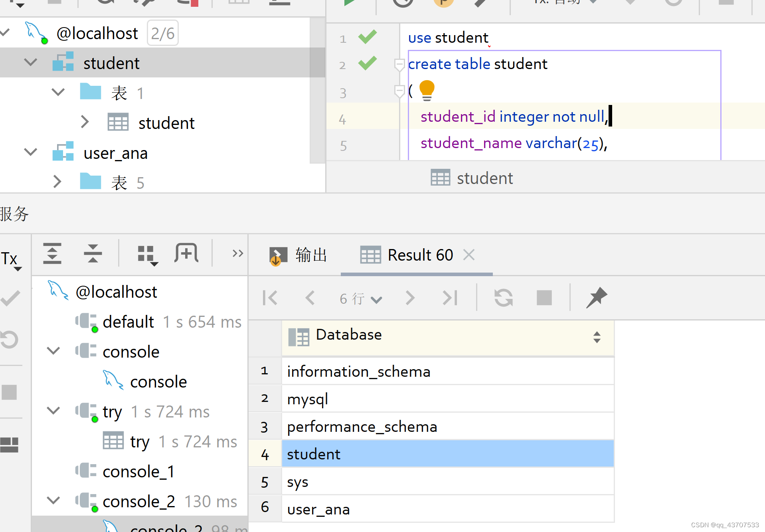Image resolution: width=765 pixels, height=532 pixels.
Task: Click the fold marker on line 3
Action: (399, 91)
